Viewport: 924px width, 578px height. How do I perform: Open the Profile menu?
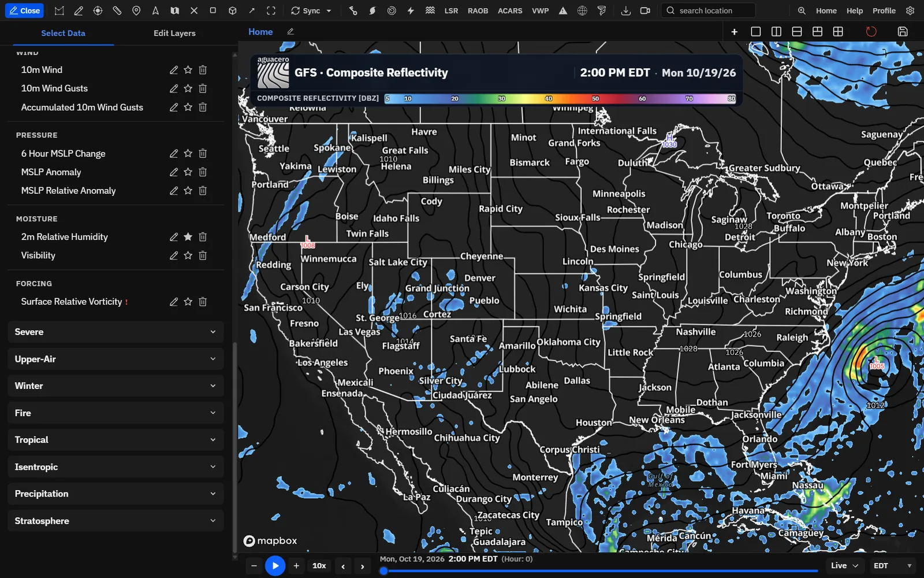coord(884,10)
